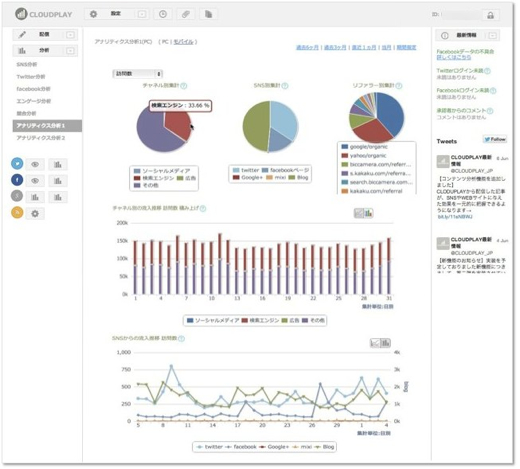Open the bar-chart icon in the Twitter row
Viewport: 520px width, 469px height.
tap(58, 164)
